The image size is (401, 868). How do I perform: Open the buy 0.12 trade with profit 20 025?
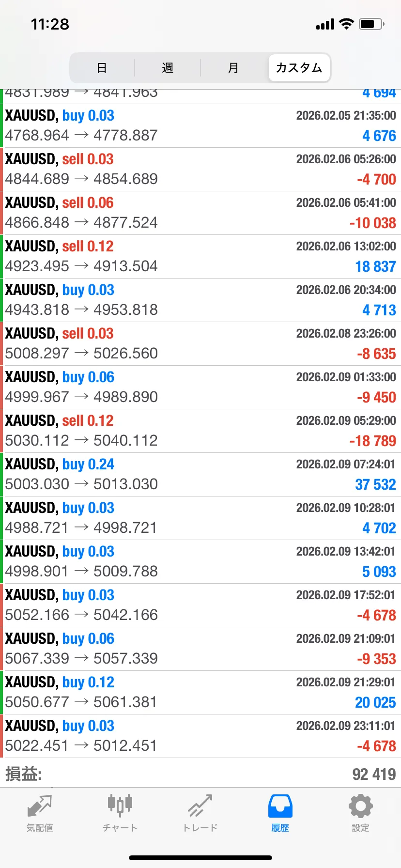(200, 692)
